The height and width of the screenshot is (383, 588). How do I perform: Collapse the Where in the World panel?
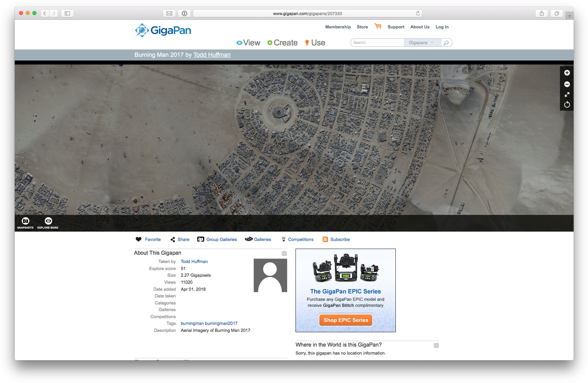click(436, 345)
